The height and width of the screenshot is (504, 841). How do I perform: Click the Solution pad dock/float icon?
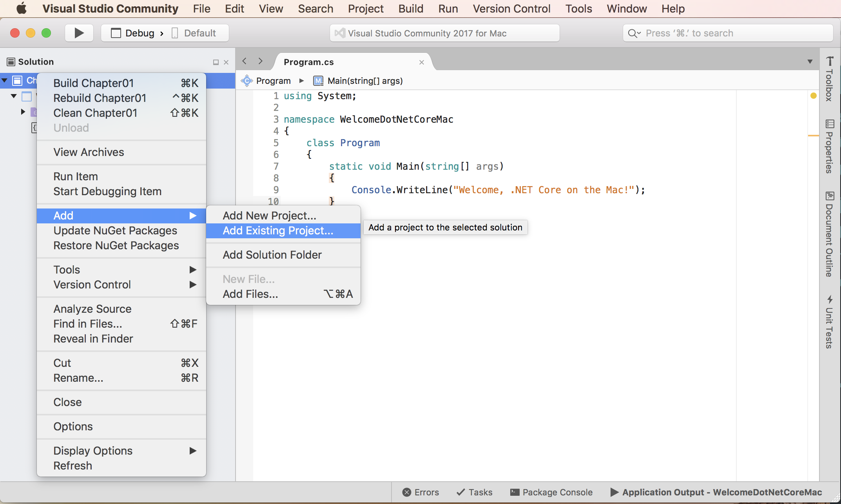tap(216, 62)
